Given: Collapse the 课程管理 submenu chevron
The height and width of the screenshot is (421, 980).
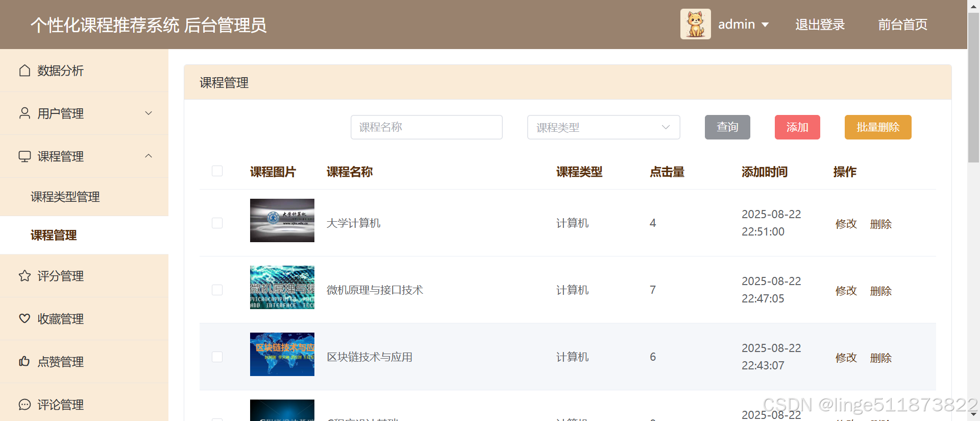Looking at the screenshot, I should coord(149,156).
